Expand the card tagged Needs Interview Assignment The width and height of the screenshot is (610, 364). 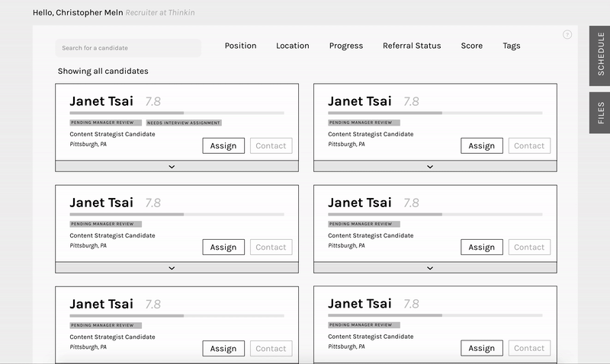pyautogui.click(x=177, y=166)
